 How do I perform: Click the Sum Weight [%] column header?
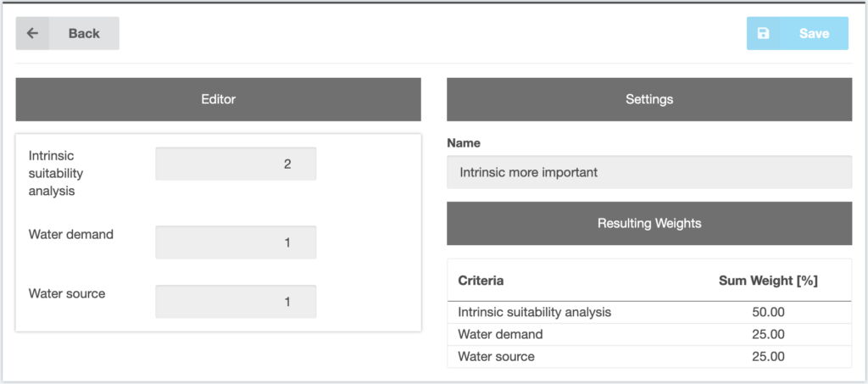click(768, 281)
